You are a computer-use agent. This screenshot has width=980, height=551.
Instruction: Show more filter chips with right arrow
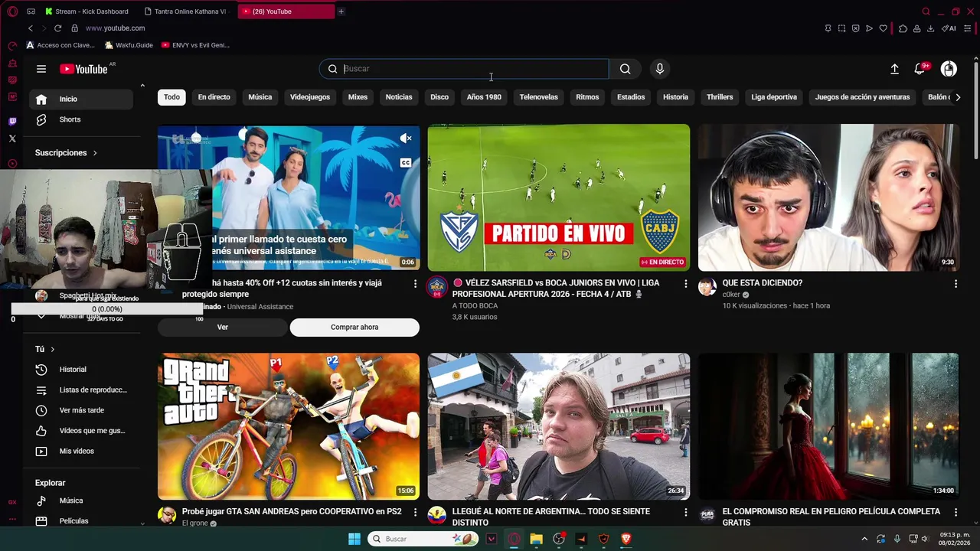(x=957, y=97)
